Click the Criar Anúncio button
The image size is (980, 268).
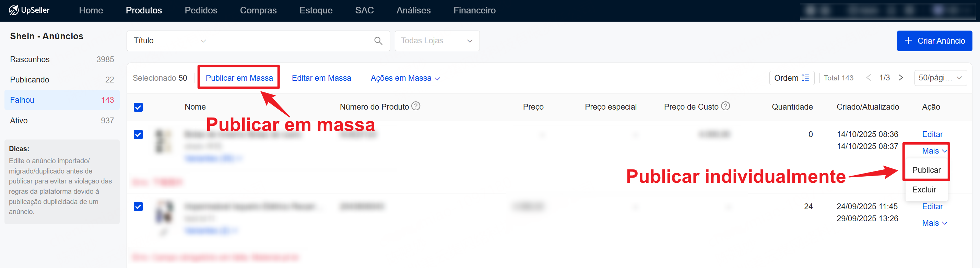(934, 41)
